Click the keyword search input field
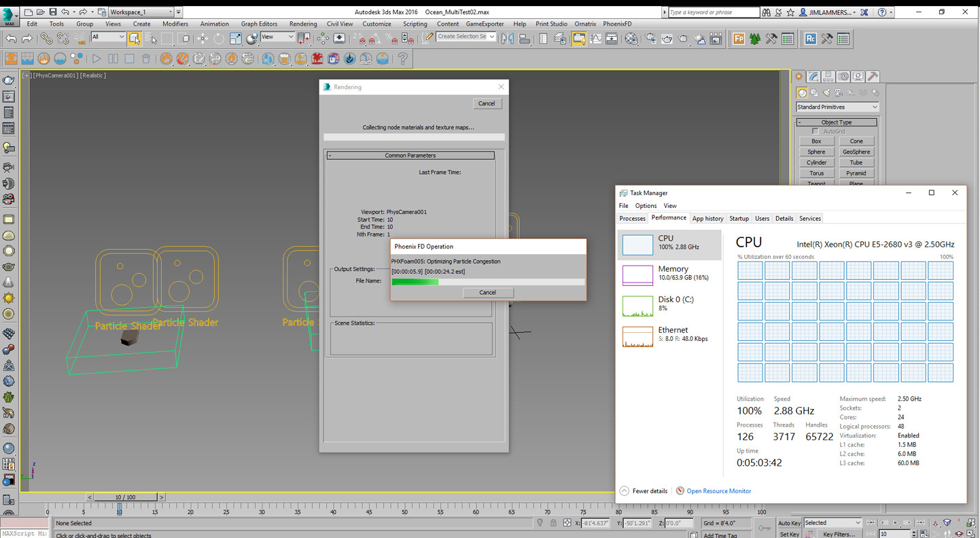The height and width of the screenshot is (538, 980). (714, 12)
